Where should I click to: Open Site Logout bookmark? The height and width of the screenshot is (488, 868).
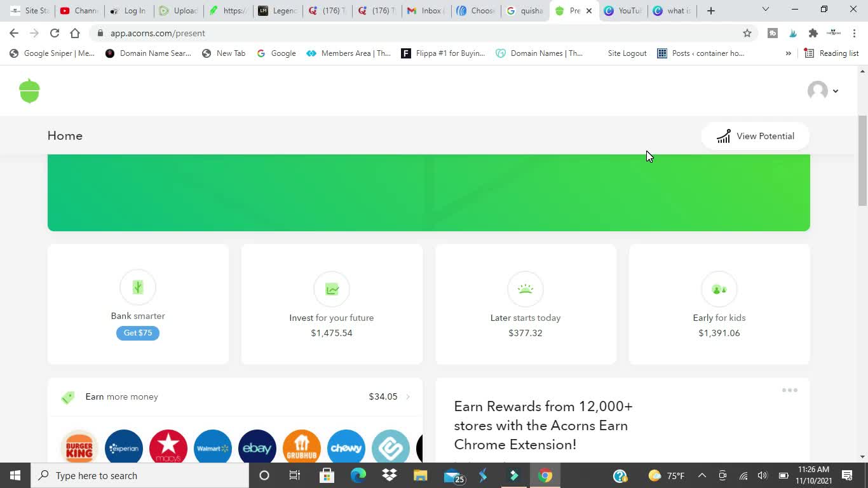click(x=627, y=53)
